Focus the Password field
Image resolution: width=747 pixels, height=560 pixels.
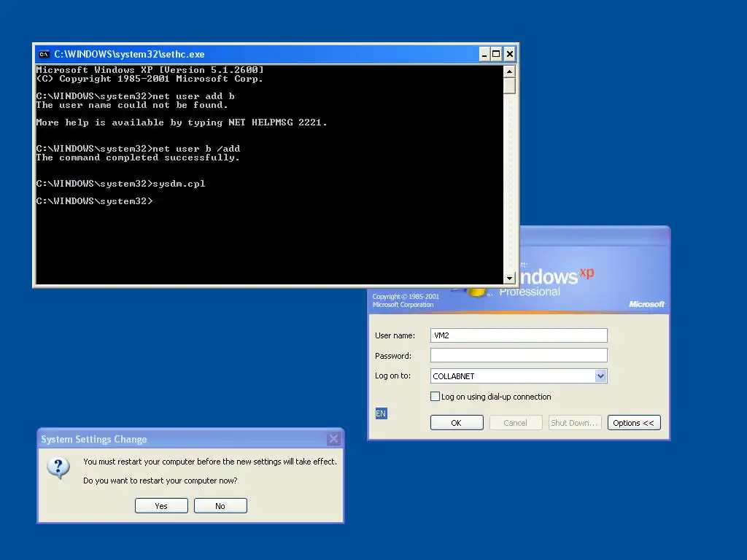[x=519, y=355]
